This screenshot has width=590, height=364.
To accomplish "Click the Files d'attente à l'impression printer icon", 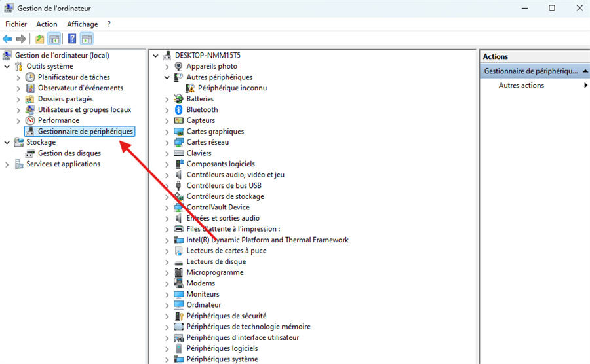I will click(x=179, y=229).
